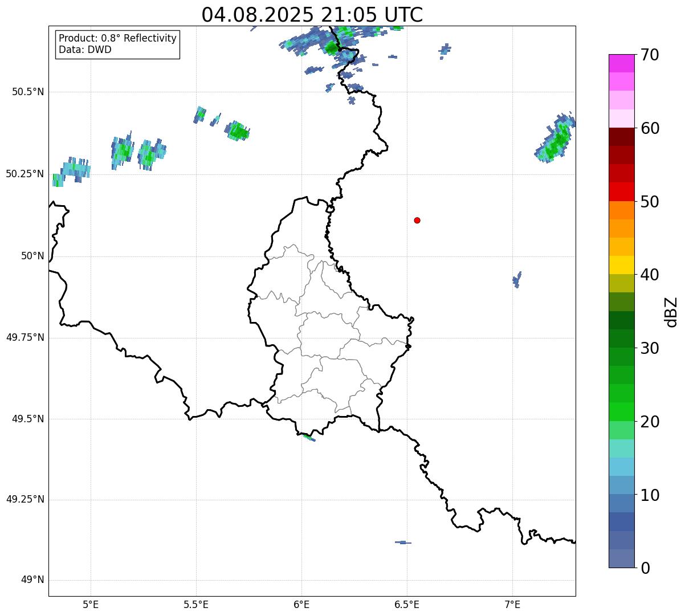Click the 50.25°N latitude label
The height and width of the screenshot is (616, 685).
(25, 174)
